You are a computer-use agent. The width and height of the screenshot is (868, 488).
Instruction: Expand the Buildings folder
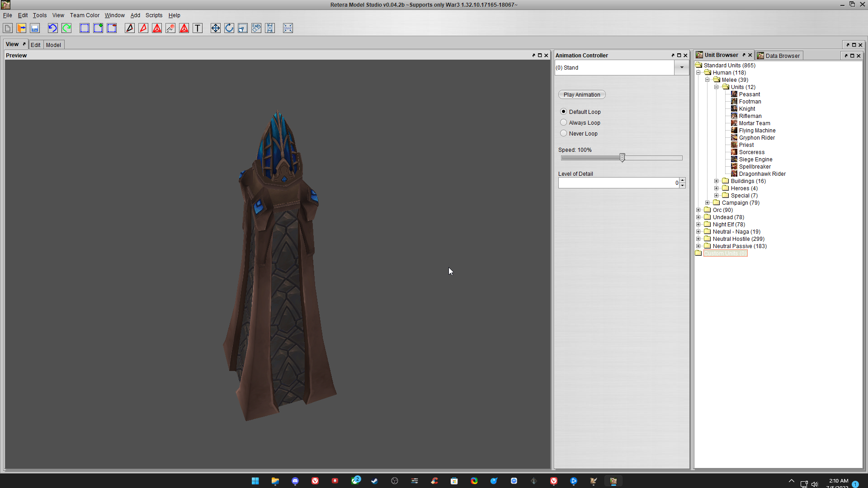pyautogui.click(x=717, y=181)
